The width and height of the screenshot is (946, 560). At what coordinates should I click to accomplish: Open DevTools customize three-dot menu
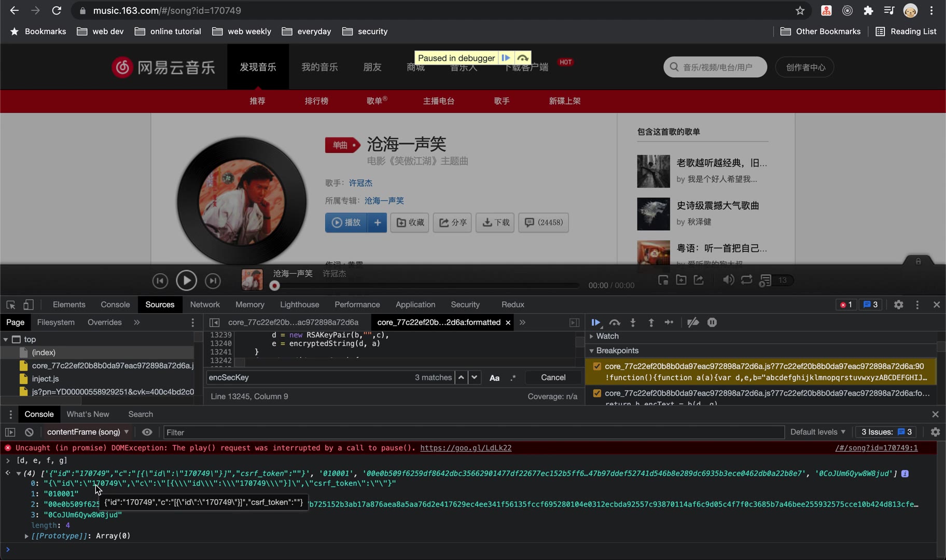coord(917,305)
